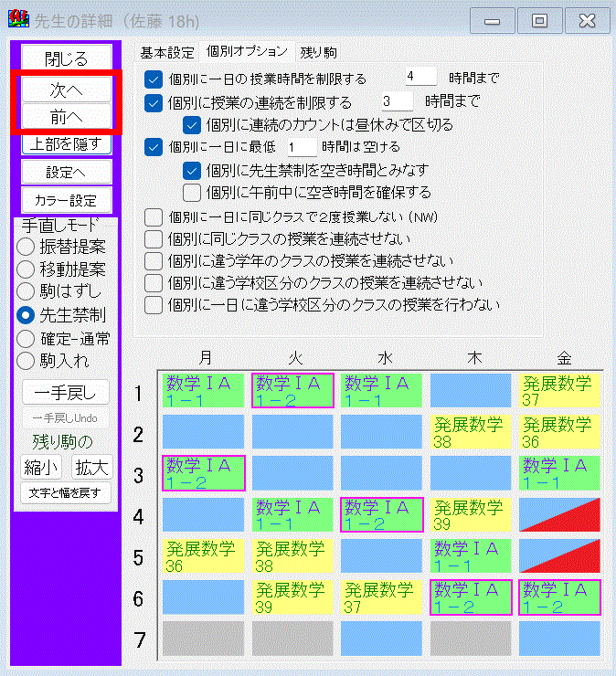Click Friday period 5 red-triangle restricted cell
This screenshot has width=616, height=676.
[x=559, y=555]
